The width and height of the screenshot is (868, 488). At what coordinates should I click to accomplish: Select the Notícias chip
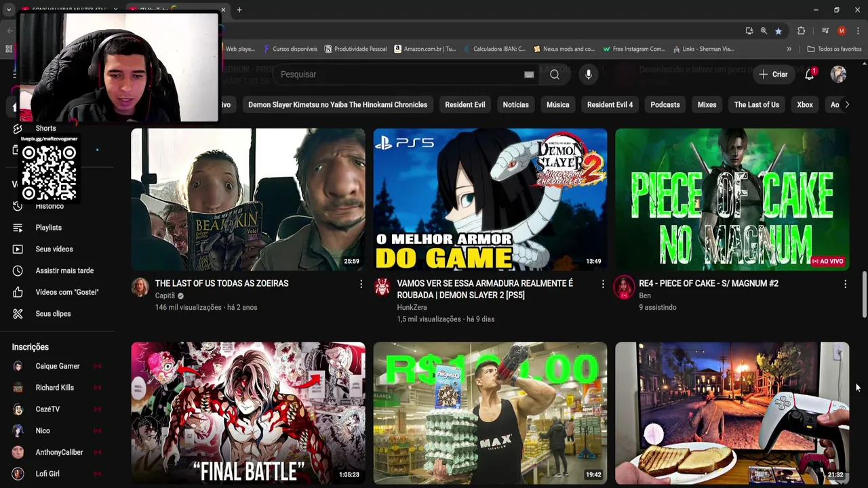[x=515, y=104]
